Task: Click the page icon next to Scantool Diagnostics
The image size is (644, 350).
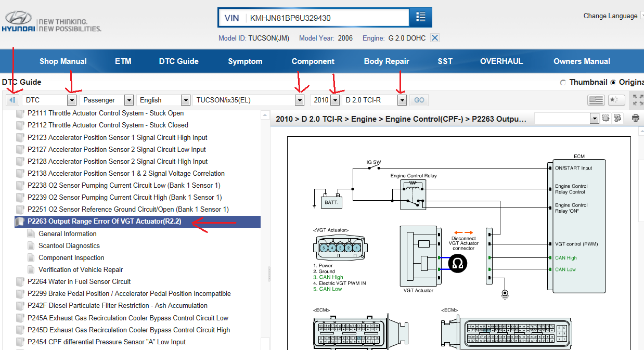Action: (x=30, y=245)
